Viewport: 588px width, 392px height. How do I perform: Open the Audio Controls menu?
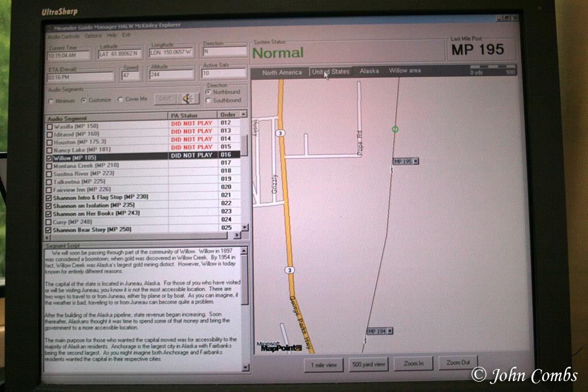click(x=63, y=36)
